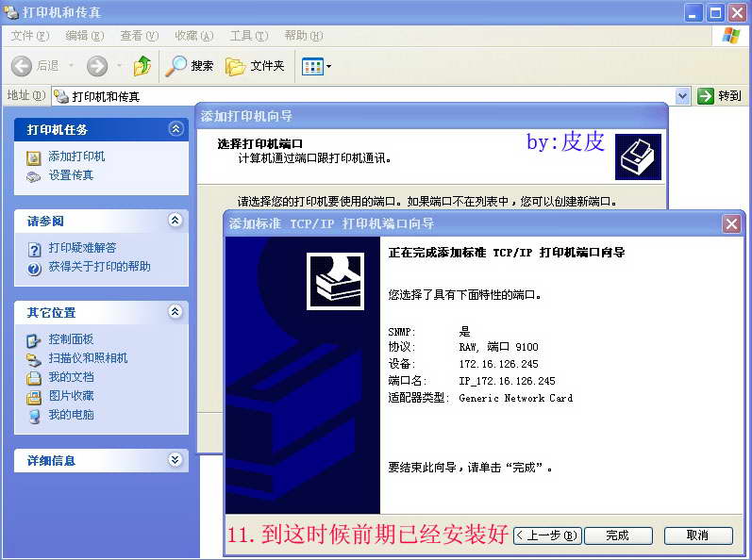This screenshot has width=752, height=560.
Task: Open the 编辑(E) menu
Action: pyautogui.click(x=84, y=36)
